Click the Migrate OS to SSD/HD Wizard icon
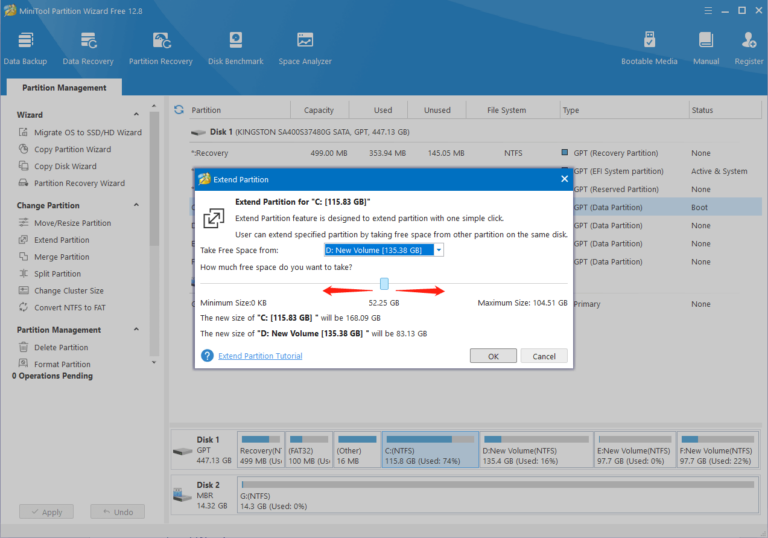Viewport: 768px width, 538px height. 23,132
